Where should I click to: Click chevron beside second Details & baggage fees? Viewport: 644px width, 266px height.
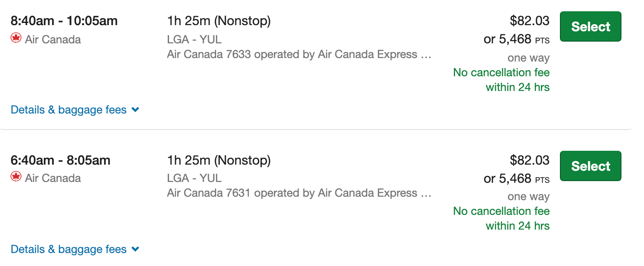tap(135, 249)
